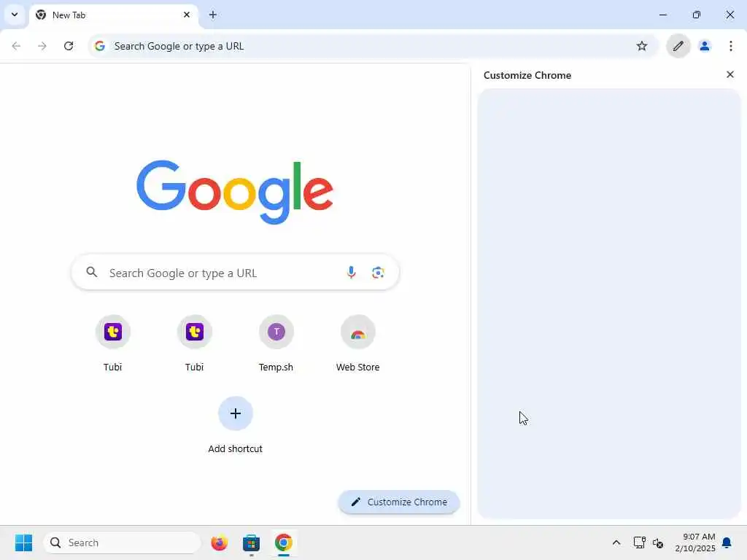The image size is (747, 560).
Task: Close the Customize Chrome side panel
Action: tap(729, 75)
